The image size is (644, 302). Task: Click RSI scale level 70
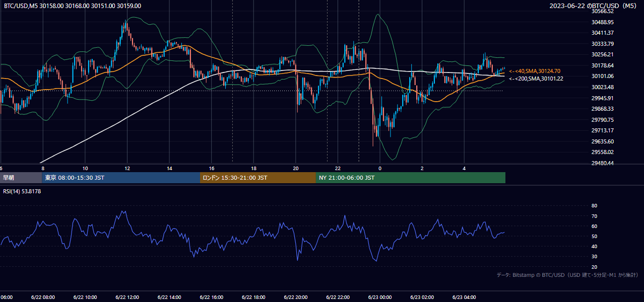pos(594,216)
